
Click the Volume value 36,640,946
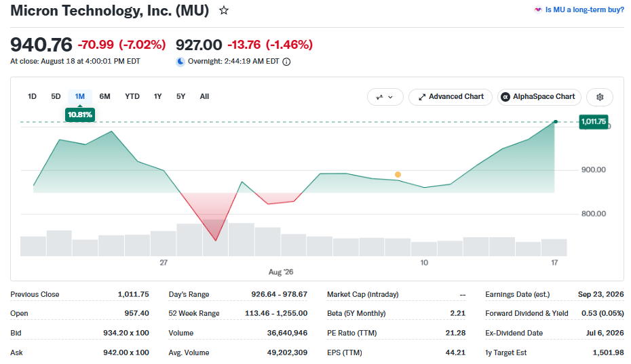click(287, 333)
